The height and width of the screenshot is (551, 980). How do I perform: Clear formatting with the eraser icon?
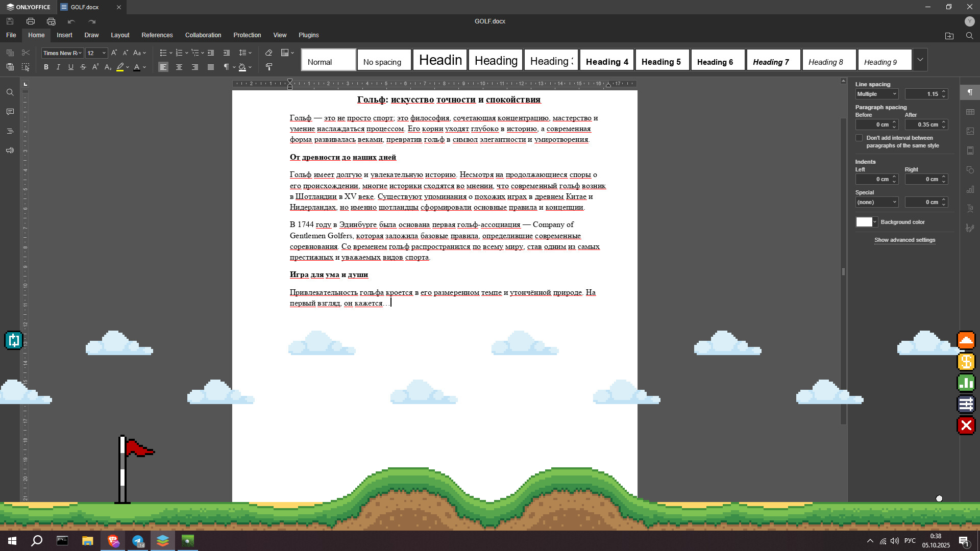click(x=268, y=53)
